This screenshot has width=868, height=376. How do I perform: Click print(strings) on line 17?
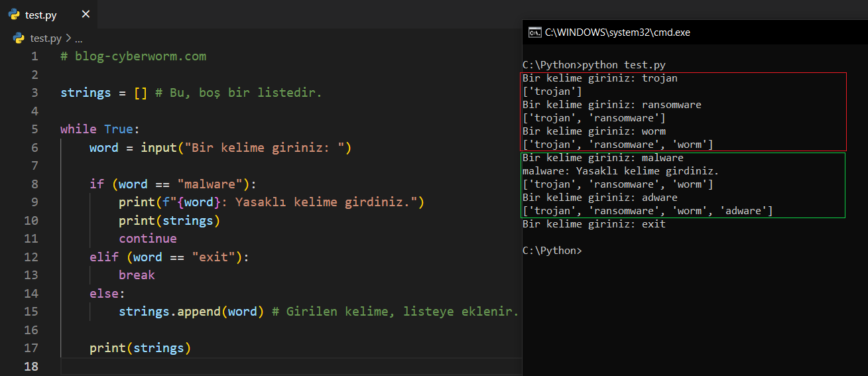point(140,348)
